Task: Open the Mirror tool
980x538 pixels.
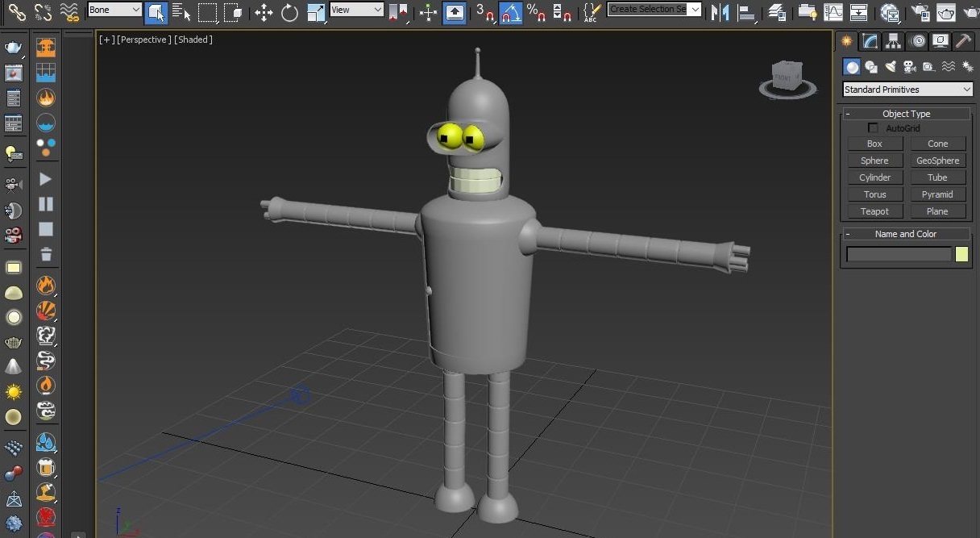Action: click(x=720, y=12)
